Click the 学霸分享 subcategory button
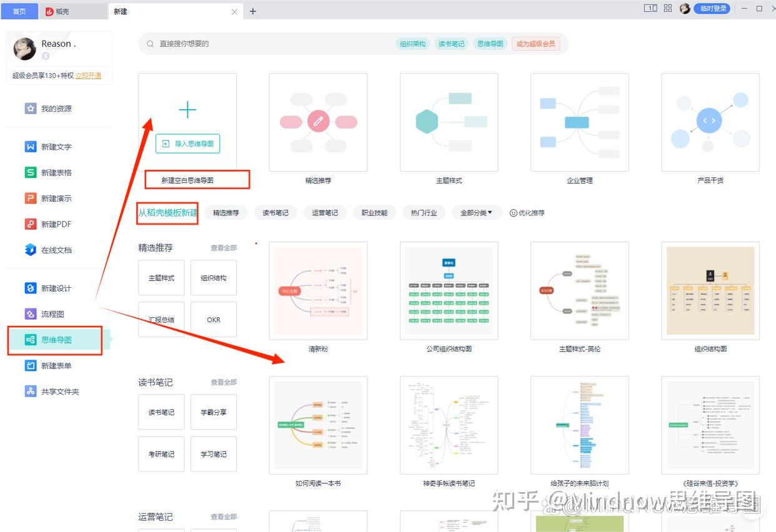776x532 pixels. 214,412
